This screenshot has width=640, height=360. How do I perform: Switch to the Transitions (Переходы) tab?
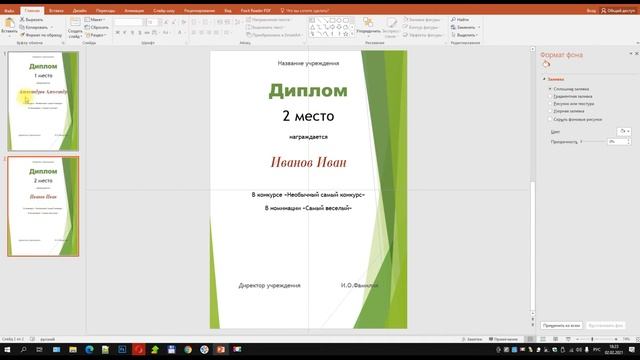105,11
